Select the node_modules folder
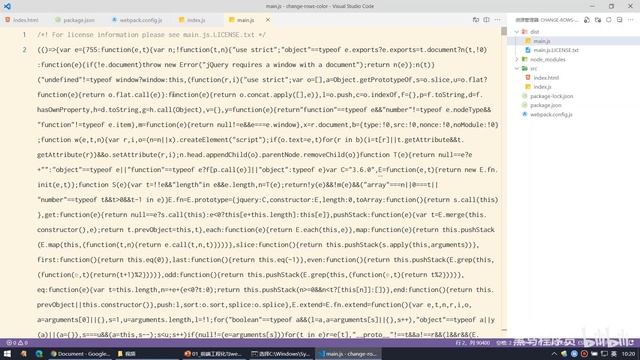This screenshot has height=360, width=640. pos(573,59)
